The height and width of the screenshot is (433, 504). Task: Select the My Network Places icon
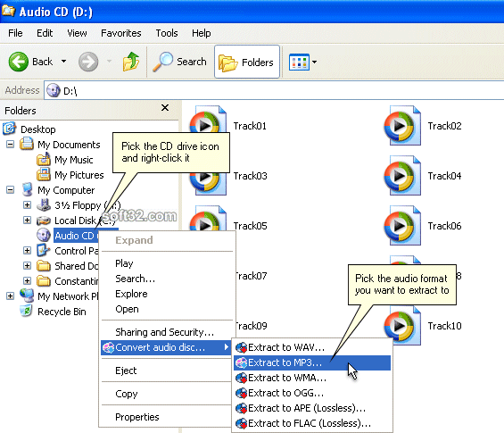tap(27, 296)
